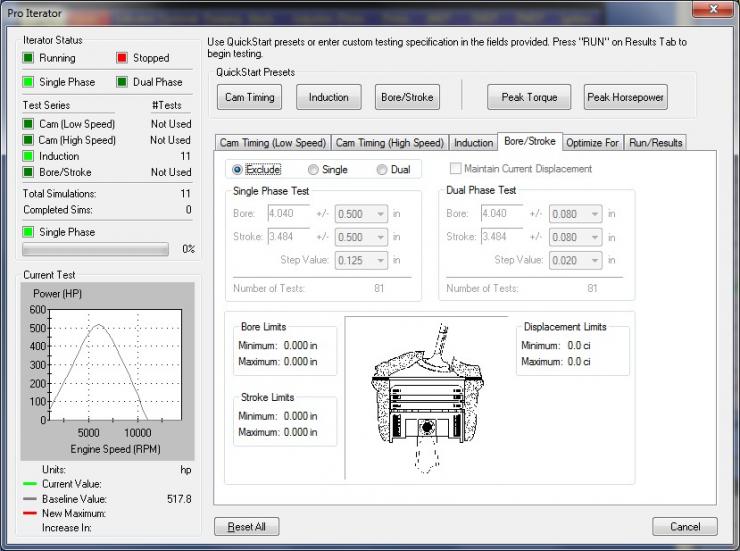Click the 0% progress label
The height and width of the screenshot is (551, 740).
(x=188, y=249)
